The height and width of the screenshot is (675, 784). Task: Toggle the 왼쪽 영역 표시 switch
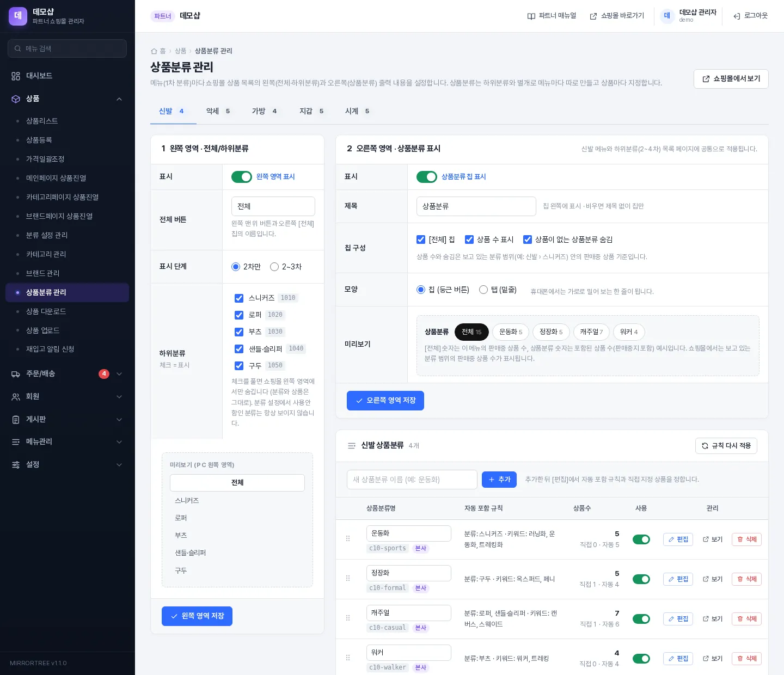tap(242, 177)
